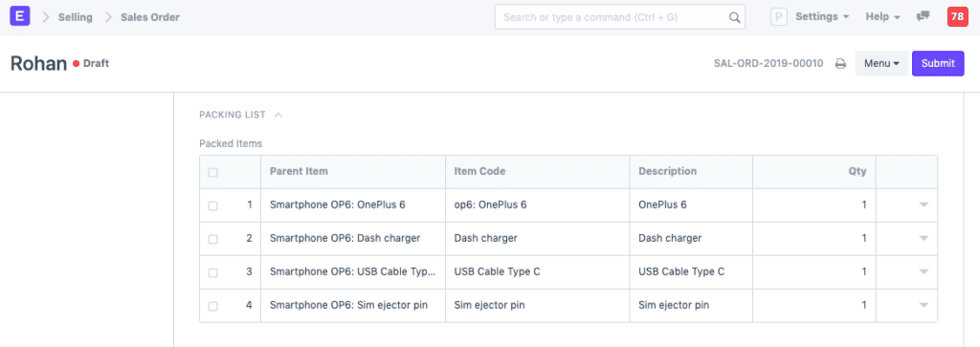The height and width of the screenshot is (347, 980).
Task: Click the Qty cell for Sim ejector pin
Action: click(814, 306)
